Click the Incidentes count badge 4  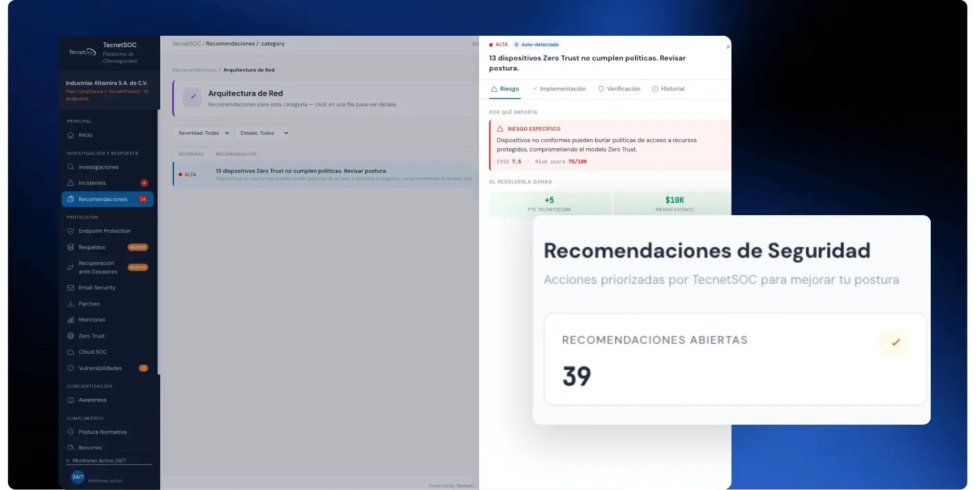click(x=144, y=183)
